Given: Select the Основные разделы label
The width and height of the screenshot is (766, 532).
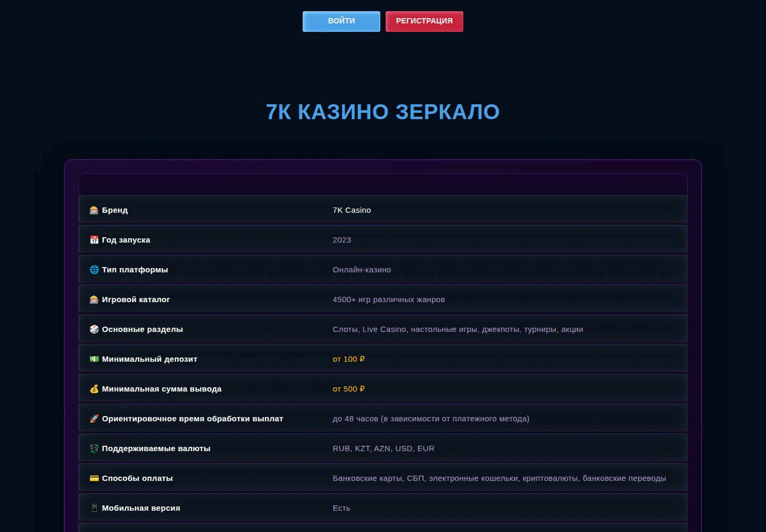Looking at the screenshot, I should [x=143, y=329].
